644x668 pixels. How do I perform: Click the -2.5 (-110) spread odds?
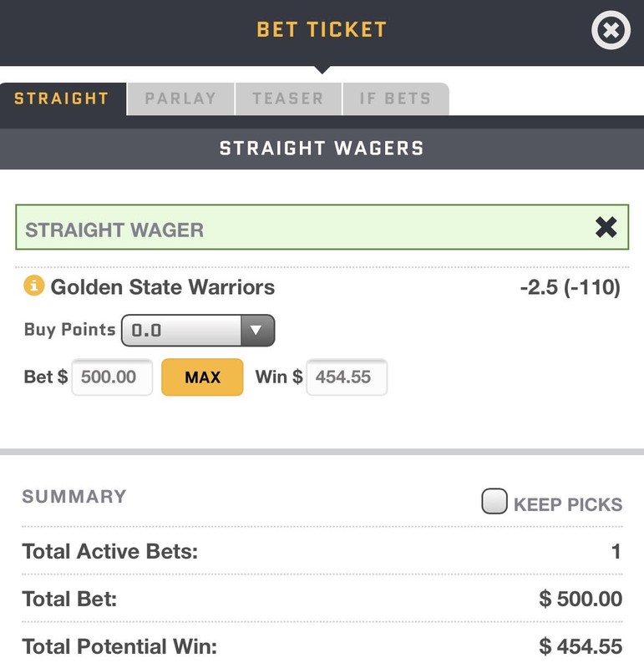pos(570,287)
